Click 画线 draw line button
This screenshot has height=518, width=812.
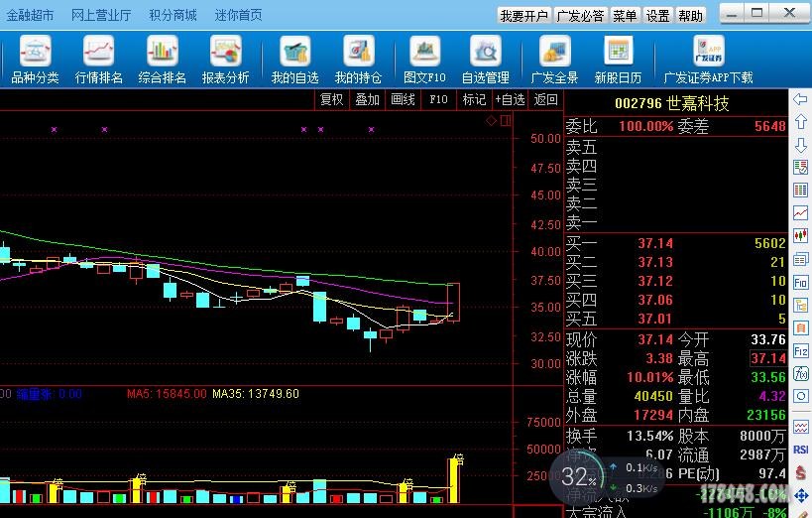pyautogui.click(x=403, y=99)
